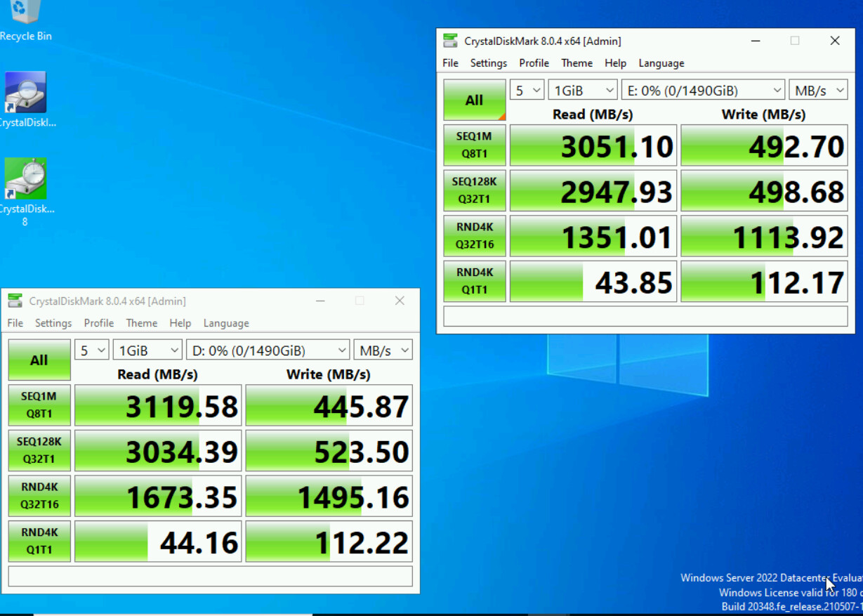Open the Theme menu of the D: window

click(141, 323)
